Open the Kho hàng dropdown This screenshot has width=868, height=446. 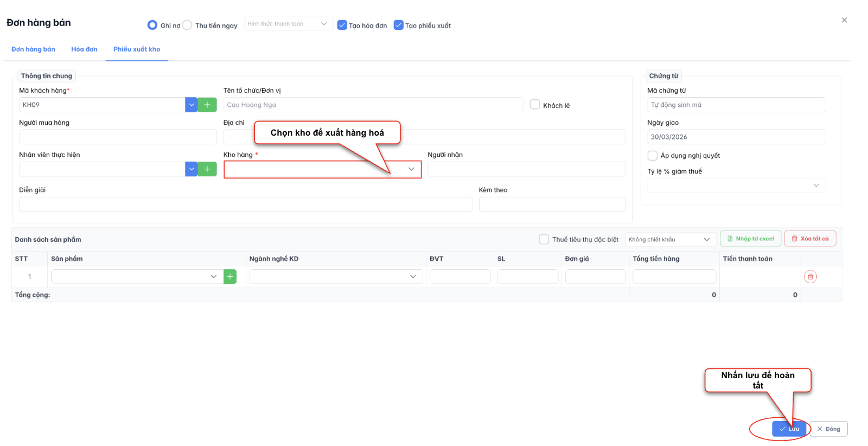pyautogui.click(x=322, y=169)
